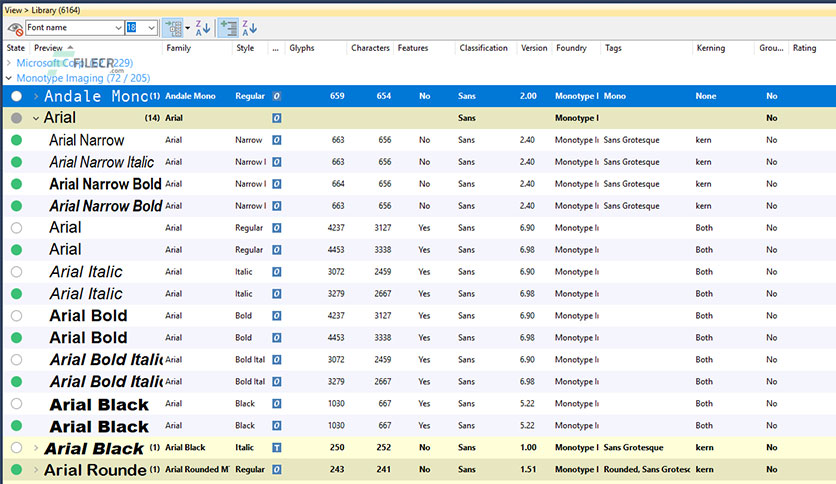Image resolution: width=836 pixels, height=484 pixels.
Task: Click the TrueType T icon in the Arial Black Italic row
Action: (277, 448)
